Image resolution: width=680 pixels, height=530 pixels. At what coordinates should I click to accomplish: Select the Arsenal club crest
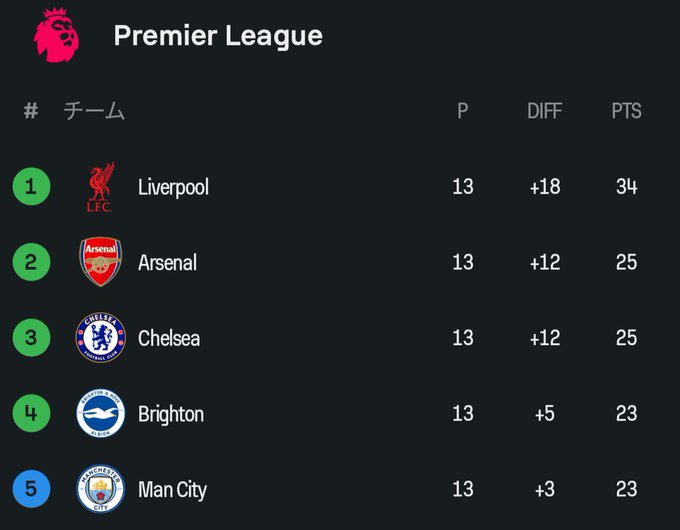click(101, 262)
